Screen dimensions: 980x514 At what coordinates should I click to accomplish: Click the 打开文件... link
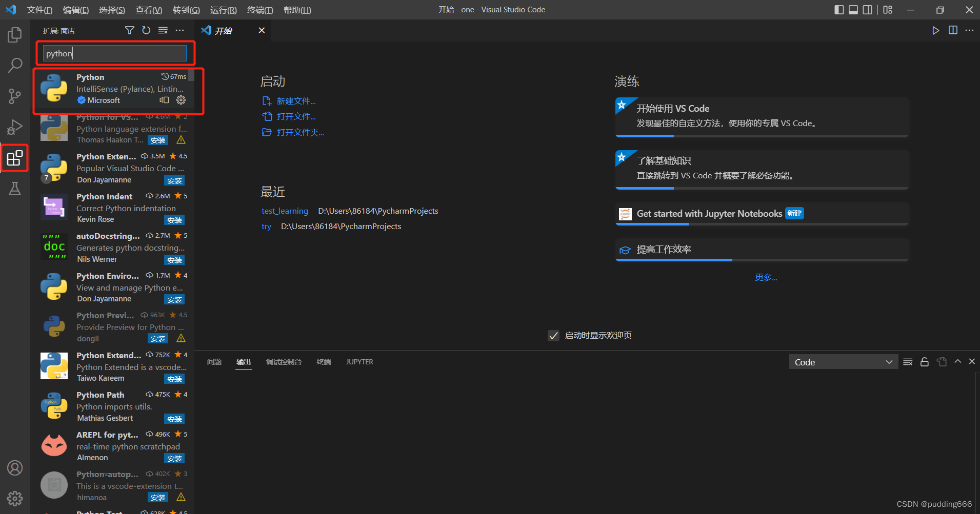pyautogui.click(x=296, y=116)
